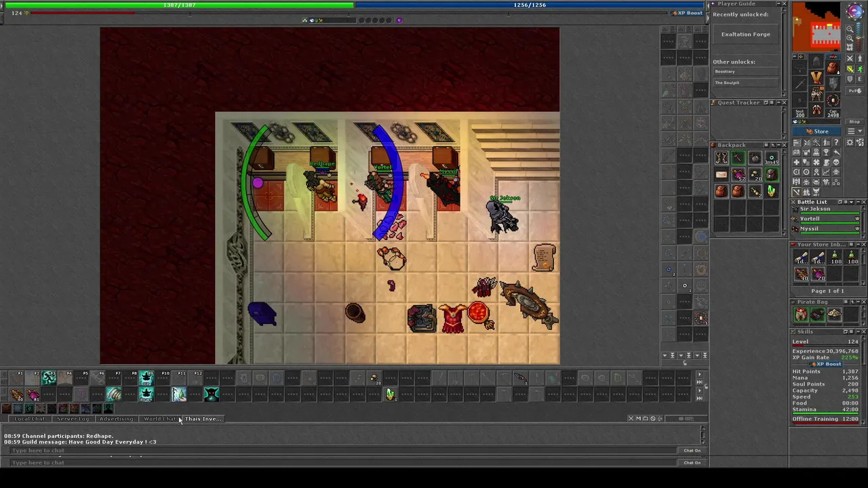This screenshot has width=868, height=488.
Task: Select Vortell in the Battle List
Action: pyautogui.click(x=826, y=219)
